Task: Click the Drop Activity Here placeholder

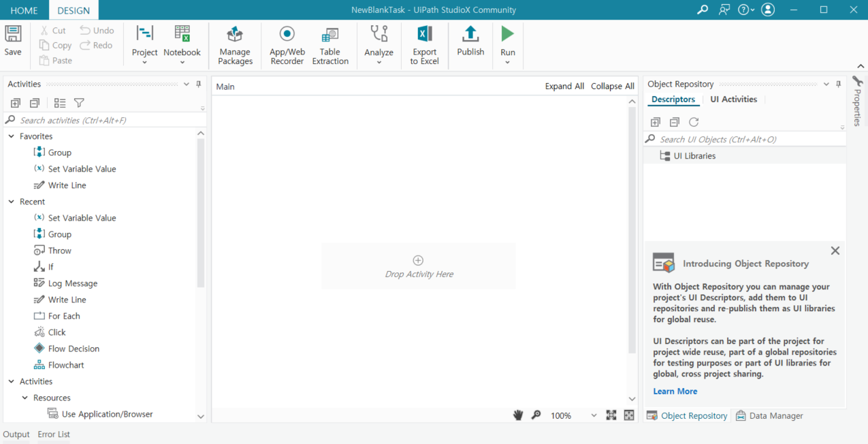Action: tap(419, 266)
